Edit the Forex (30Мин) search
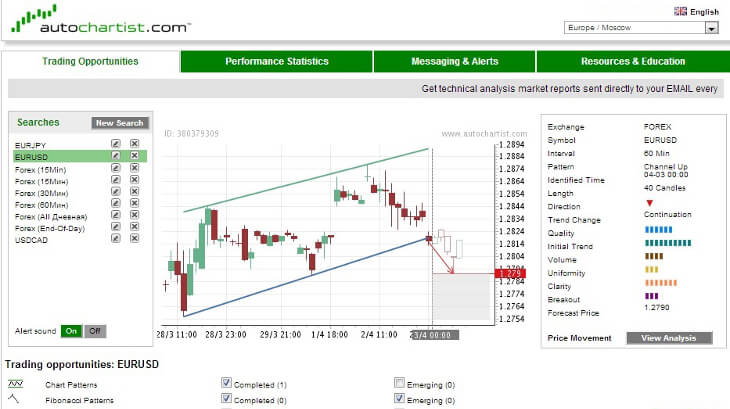 pyautogui.click(x=115, y=191)
